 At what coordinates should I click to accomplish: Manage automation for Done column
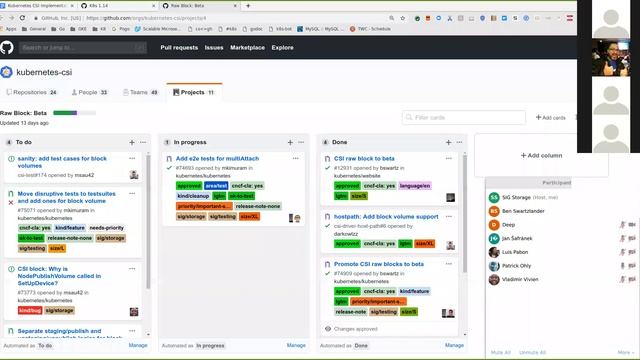click(454, 345)
